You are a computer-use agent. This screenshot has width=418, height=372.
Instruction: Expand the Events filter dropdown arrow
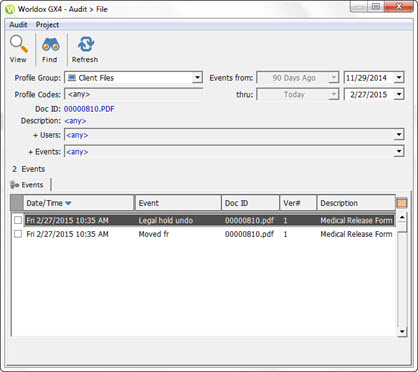(399, 152)
